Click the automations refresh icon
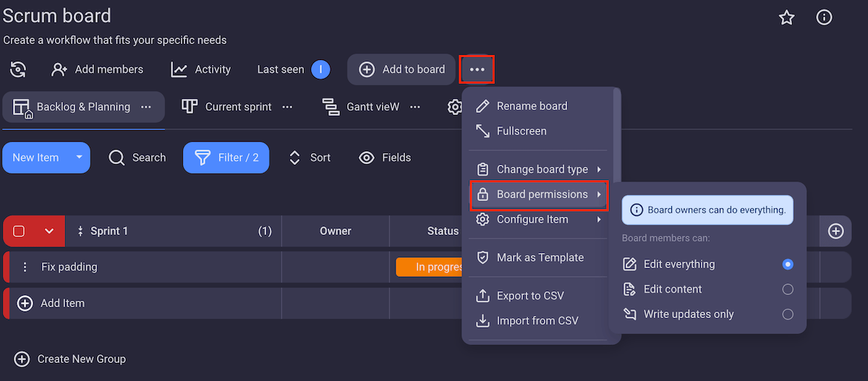This screenshot has width=868, height=381. [18, 69]
